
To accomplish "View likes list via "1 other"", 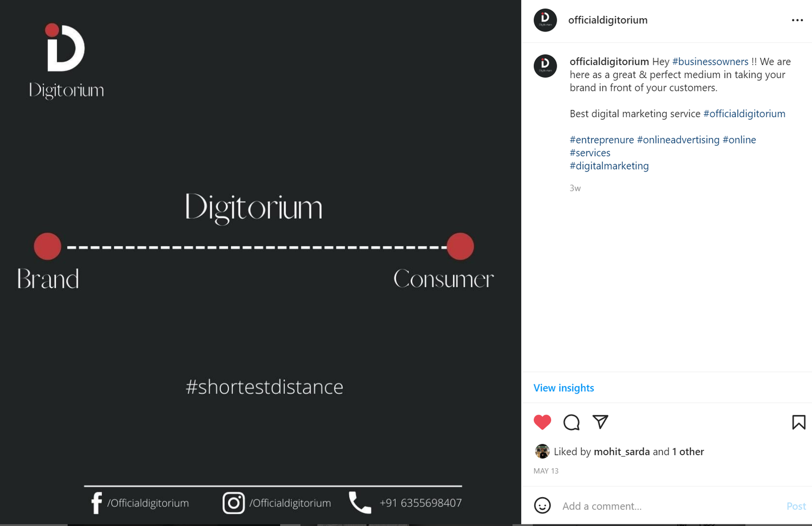I will click(x=688, y=451).
